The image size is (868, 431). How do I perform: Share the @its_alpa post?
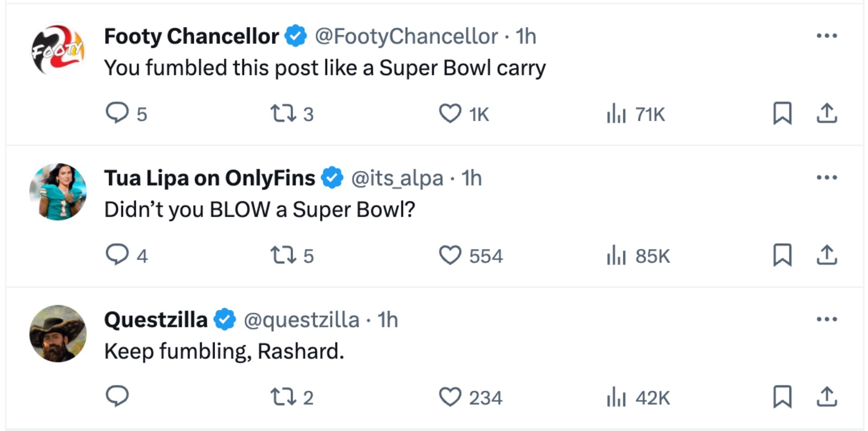(826, 255)
